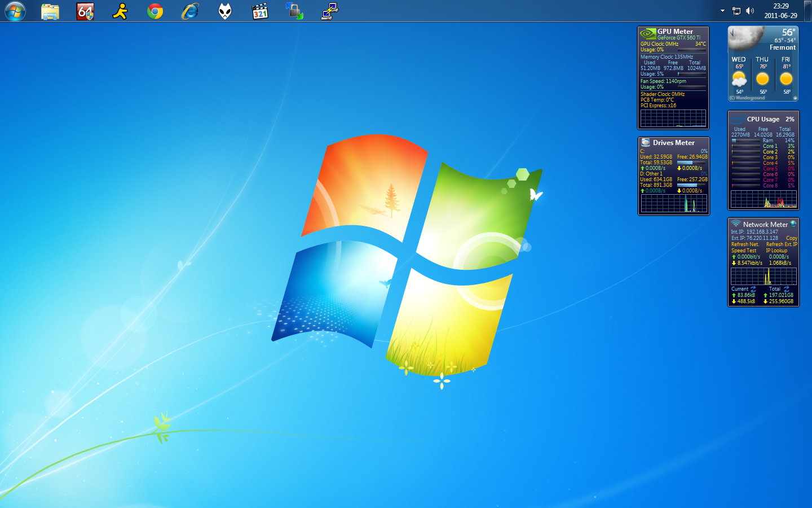812x508 pixels.
Task: Open the Wunderground credit link
Action: coord(747,98)
